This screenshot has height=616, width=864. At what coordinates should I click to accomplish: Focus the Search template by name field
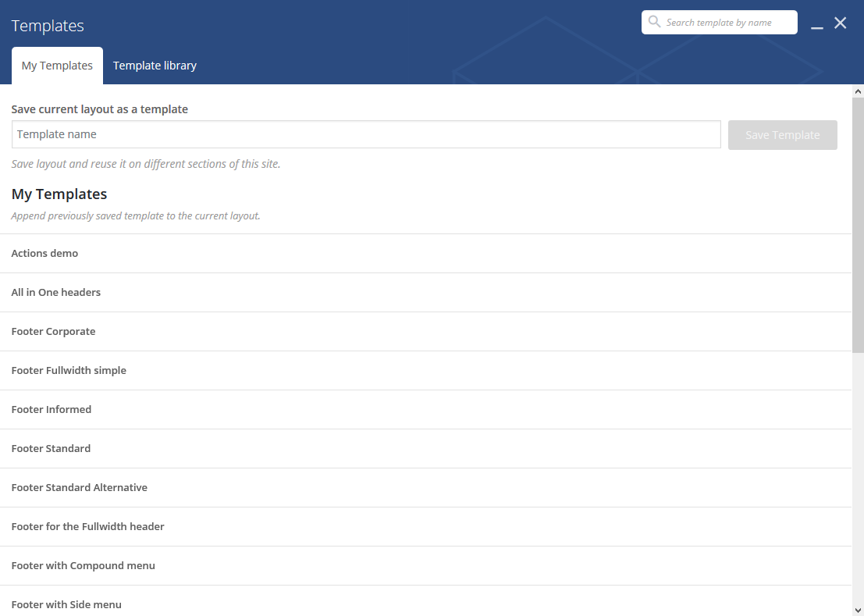719,22
